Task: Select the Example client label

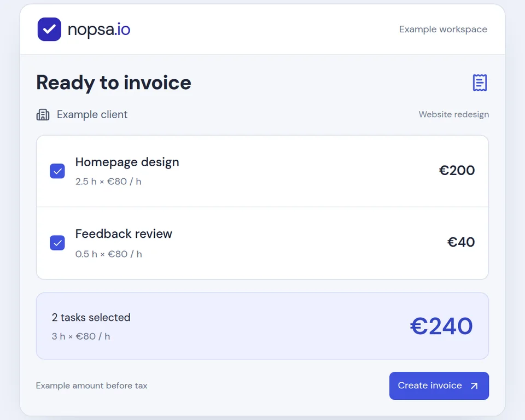Action: coord(92,114)
